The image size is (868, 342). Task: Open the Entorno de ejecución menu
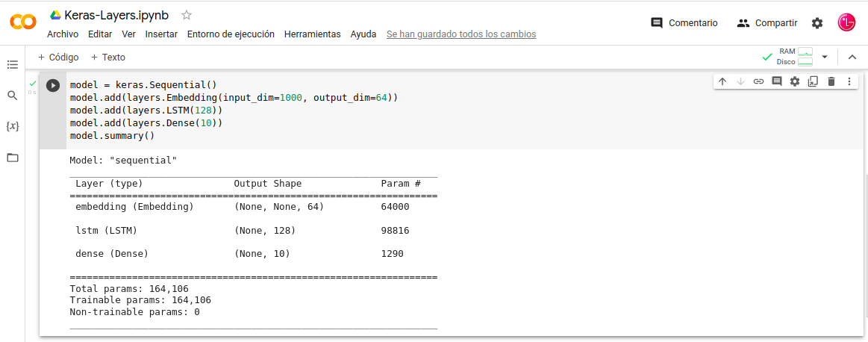tap(231, 34)
